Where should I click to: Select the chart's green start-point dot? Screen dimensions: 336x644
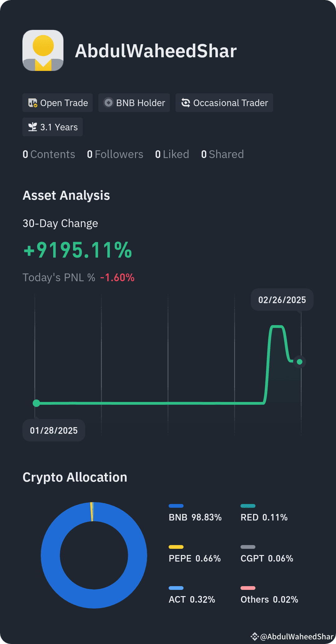(x=36, y=403)
